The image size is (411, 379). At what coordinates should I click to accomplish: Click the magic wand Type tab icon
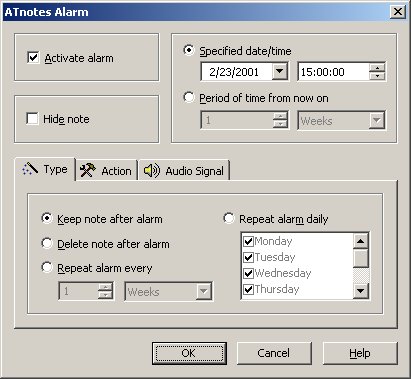tap(30, 169)
